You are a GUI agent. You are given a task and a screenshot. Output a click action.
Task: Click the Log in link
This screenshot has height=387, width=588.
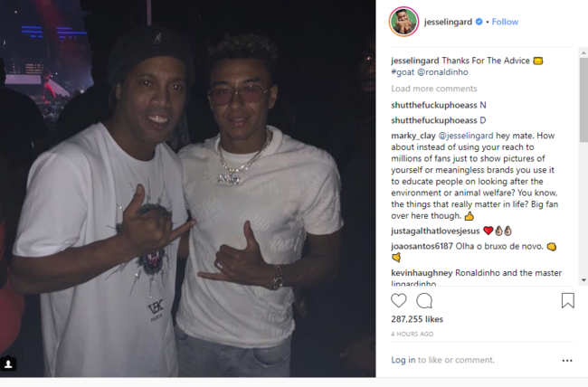point(403,360)
